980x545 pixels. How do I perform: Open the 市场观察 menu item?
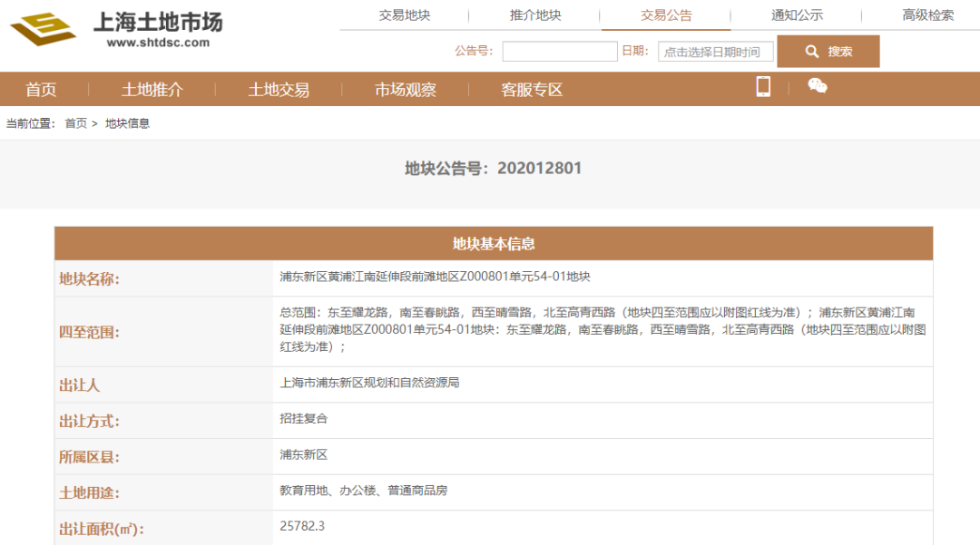[x=406, y=90]
